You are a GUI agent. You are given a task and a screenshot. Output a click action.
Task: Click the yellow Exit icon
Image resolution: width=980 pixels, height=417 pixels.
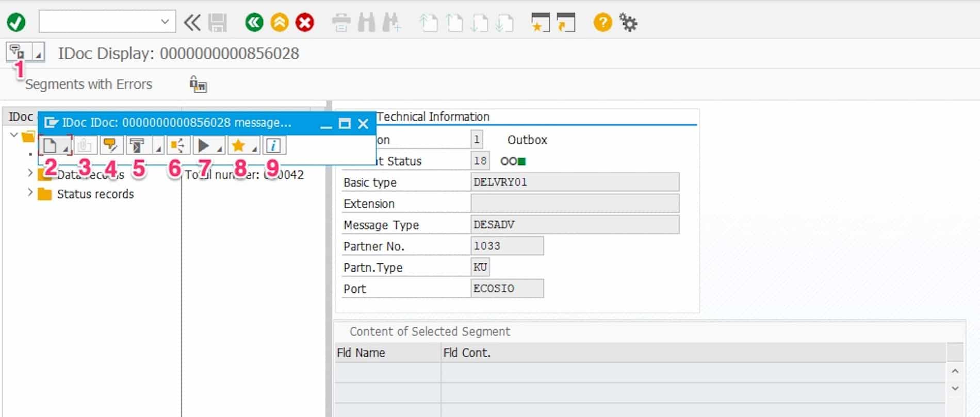click(x=280, y=22)
